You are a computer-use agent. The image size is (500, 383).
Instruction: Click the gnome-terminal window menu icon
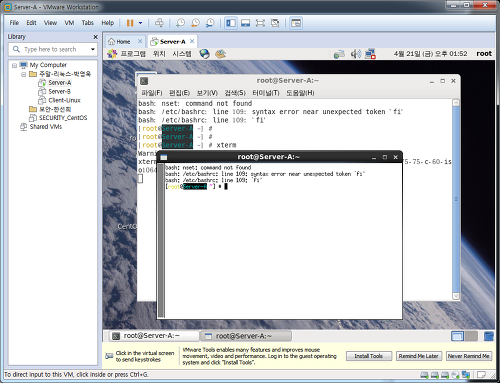pos(144,81)
